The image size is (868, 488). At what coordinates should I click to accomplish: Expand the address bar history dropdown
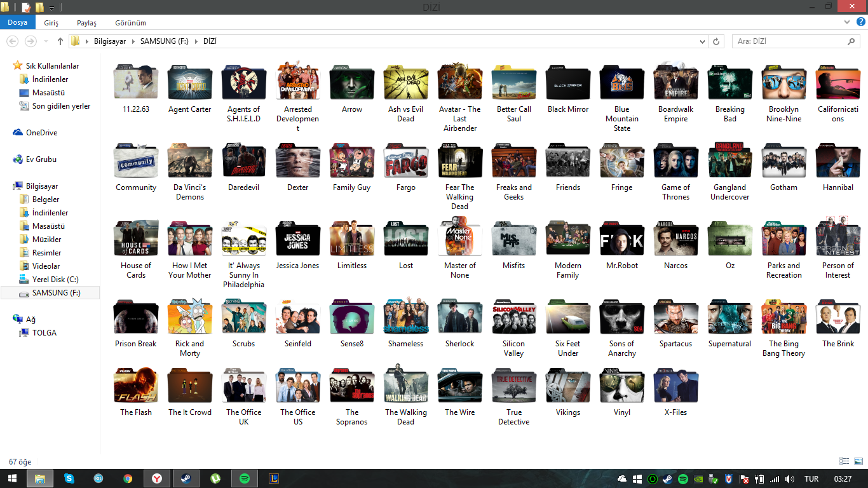click(702, 41)
